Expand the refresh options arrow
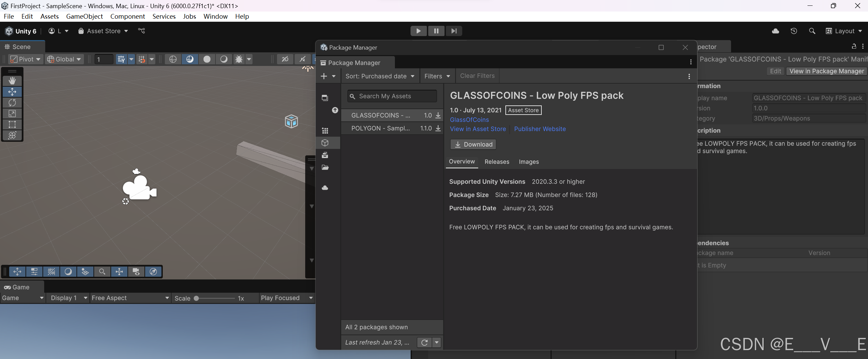Viewport: 868px width, 359px height. (437, 342)
